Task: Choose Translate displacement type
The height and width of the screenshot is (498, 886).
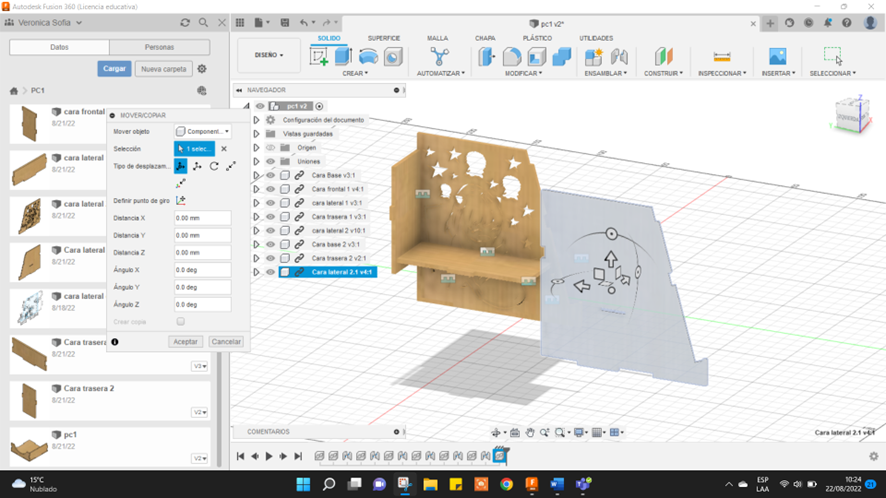Action: [197, 166]
